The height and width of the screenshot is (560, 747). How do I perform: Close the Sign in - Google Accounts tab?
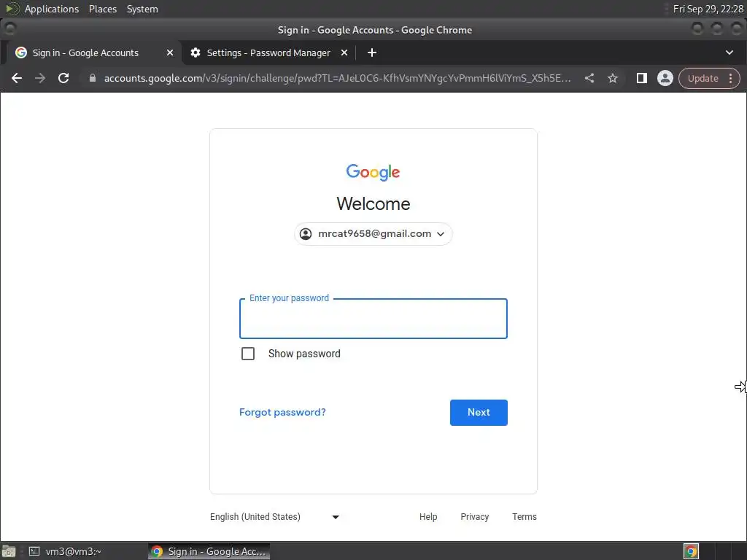(169, 52)
